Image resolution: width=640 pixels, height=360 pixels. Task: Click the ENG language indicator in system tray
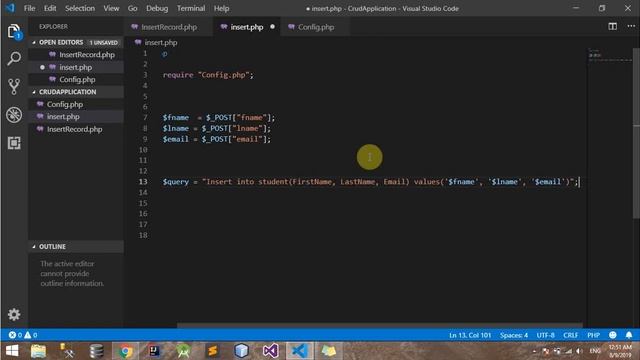pos(595,351)
